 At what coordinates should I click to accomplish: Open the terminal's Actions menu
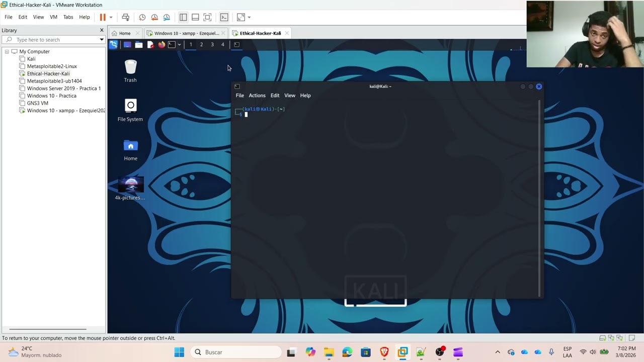click(257, 96)
